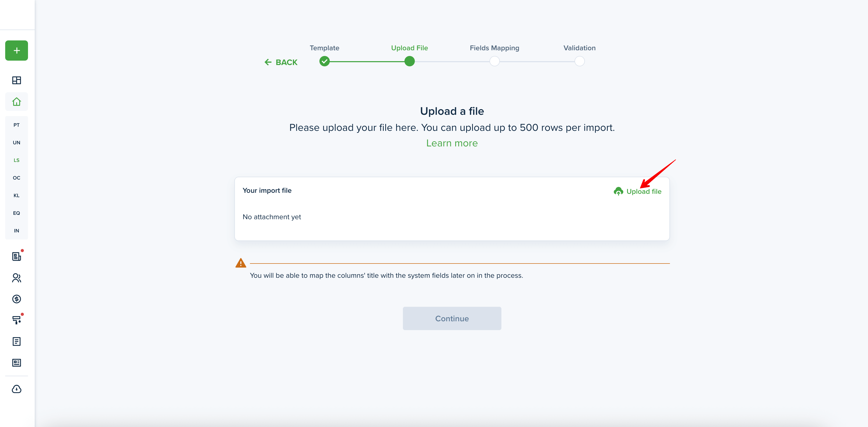This screenshot has width=868, height=427.
Task: Open the paint roller maintenance icon
Action: (x=17, y=320)
